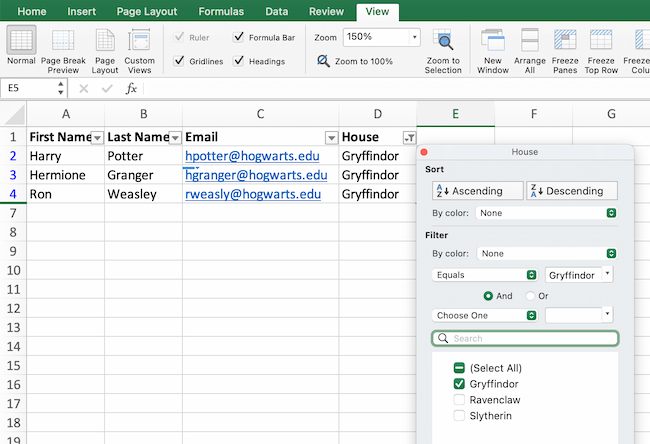Sort House column Ascending
Viewport: 650px width, 444px height.
click(x=477, y=191)
